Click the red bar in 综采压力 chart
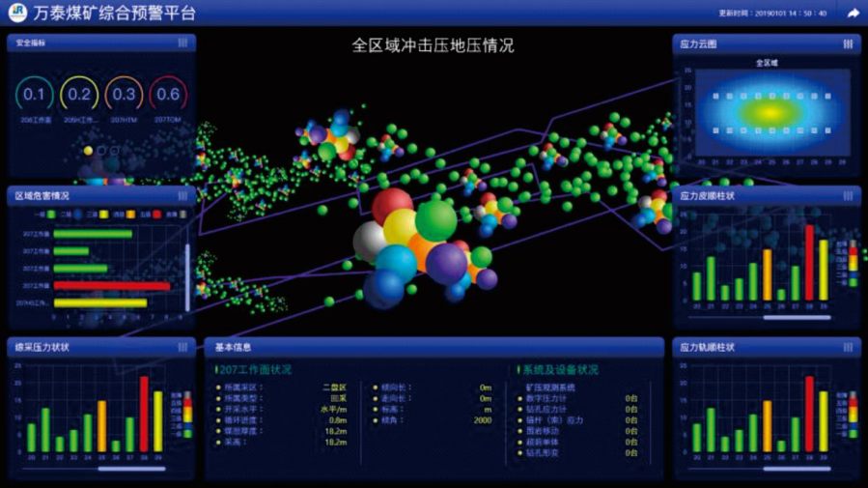Viewport: 868px width, 488px height. pyautogui.click(x=144, y=415)
